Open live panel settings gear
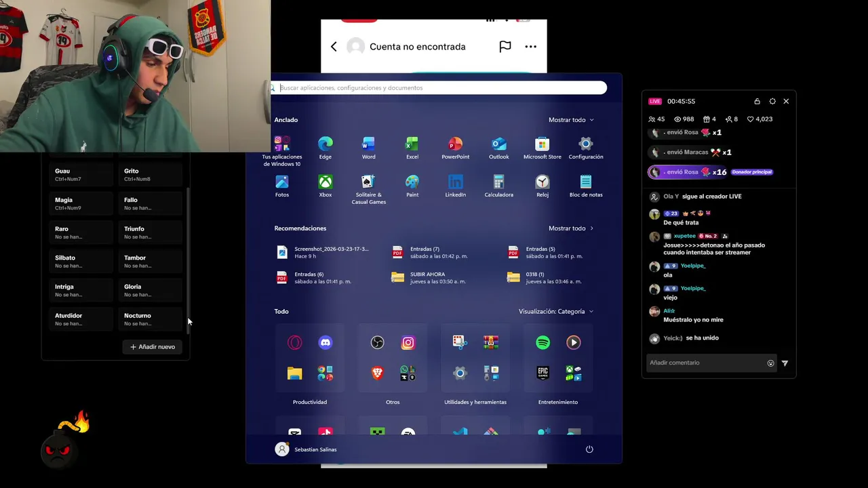868x488 pixels. tap(772, 101)
